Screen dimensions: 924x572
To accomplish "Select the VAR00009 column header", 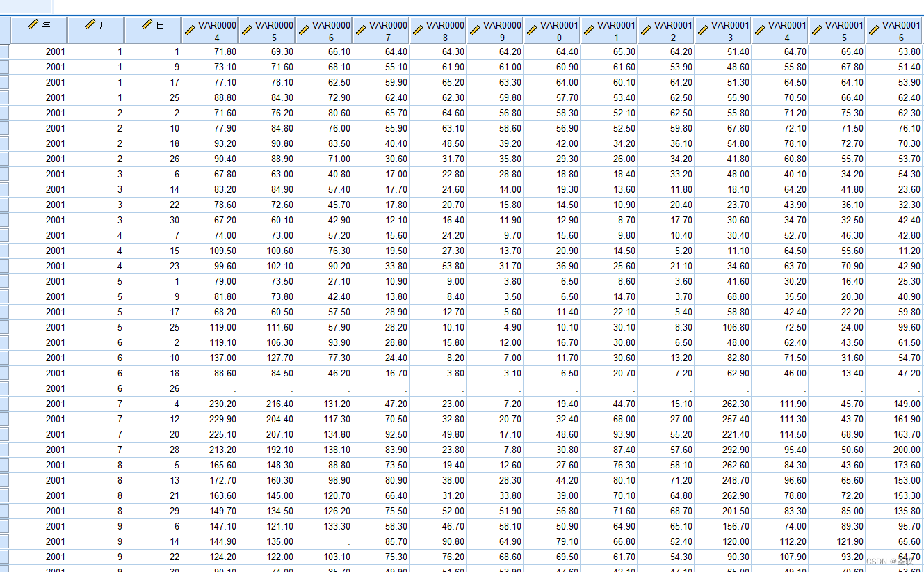I will [x=495, y=31].
